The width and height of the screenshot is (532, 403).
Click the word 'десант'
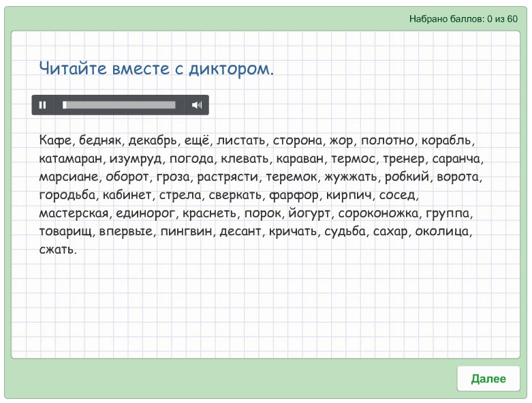coord(240,232)
